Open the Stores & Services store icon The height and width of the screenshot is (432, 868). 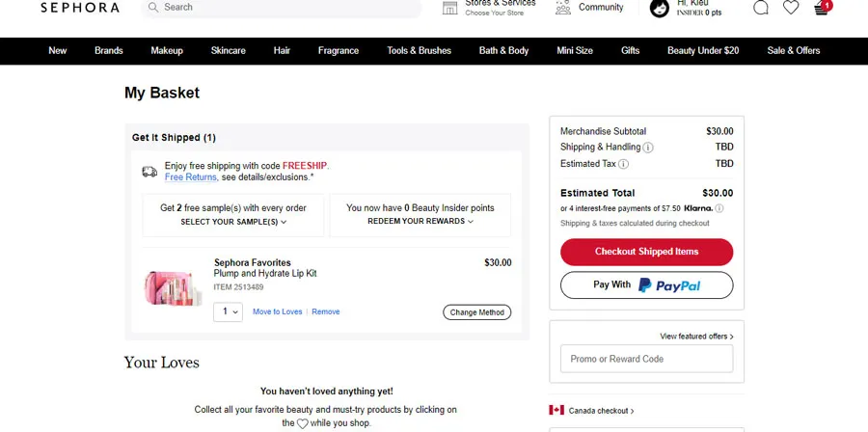point(450,8)
